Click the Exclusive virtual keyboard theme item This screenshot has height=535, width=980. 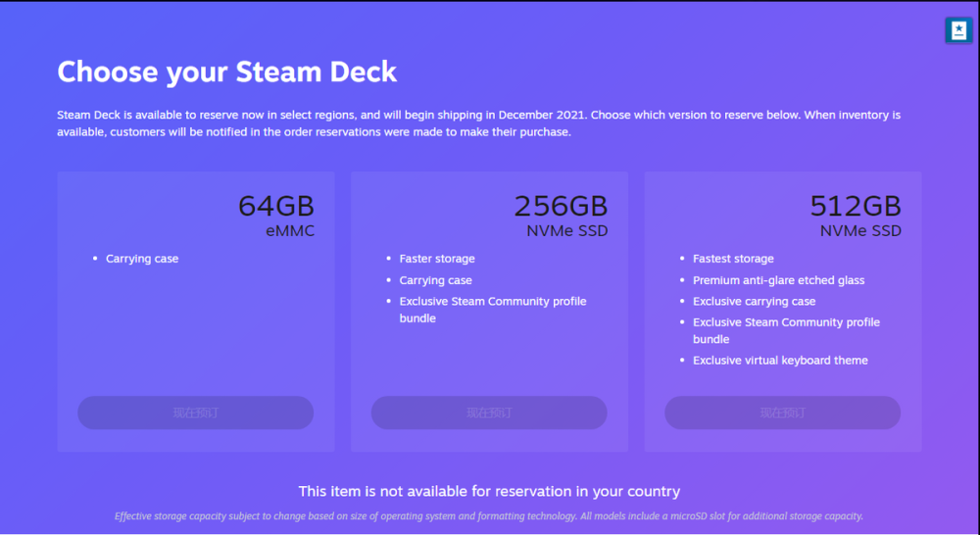(x=780, y=360)
